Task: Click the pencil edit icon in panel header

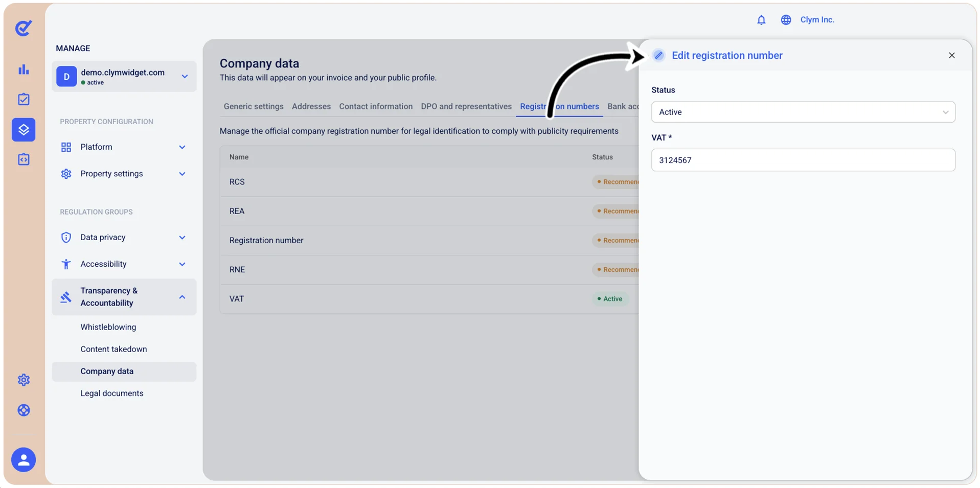Action: point(658,55)
